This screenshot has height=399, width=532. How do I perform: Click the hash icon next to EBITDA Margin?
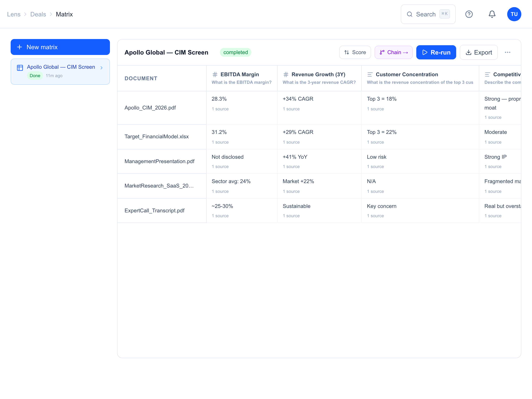[x=215, y=74]
